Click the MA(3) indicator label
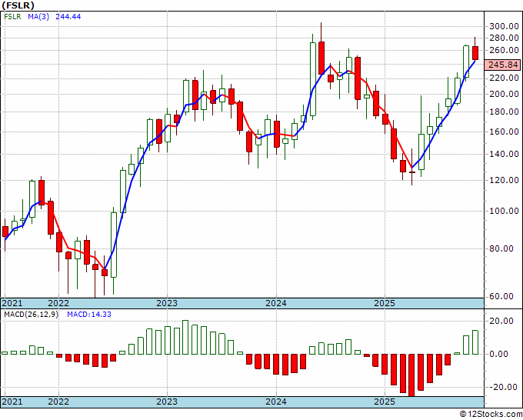 click(x=38, y=17)
